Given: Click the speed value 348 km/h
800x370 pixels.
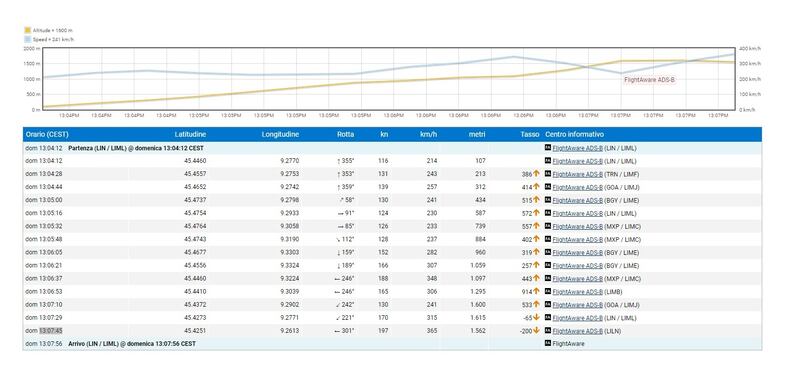Looking at the screenshot, I should 432,279.
